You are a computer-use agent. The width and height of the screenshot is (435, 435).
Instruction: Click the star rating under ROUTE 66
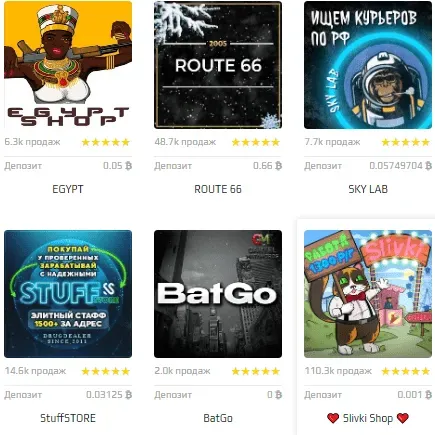[x=256, y=142]
